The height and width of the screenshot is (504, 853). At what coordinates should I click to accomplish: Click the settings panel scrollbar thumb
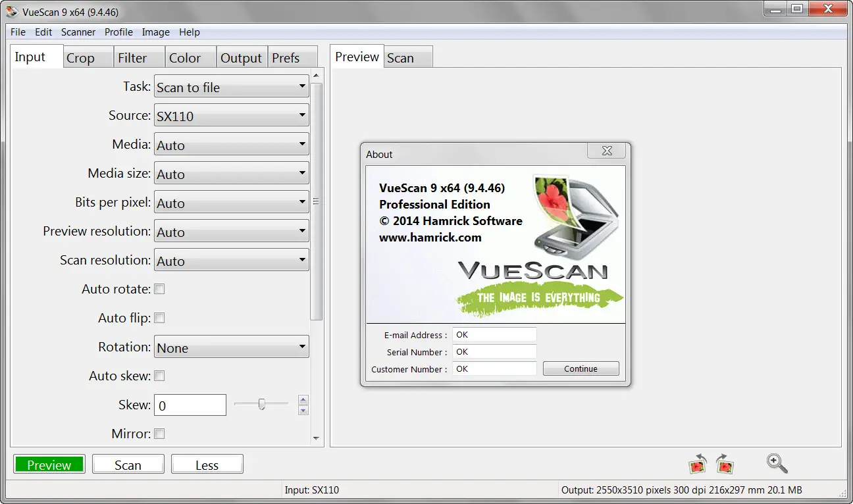click(x=317, y=201)
